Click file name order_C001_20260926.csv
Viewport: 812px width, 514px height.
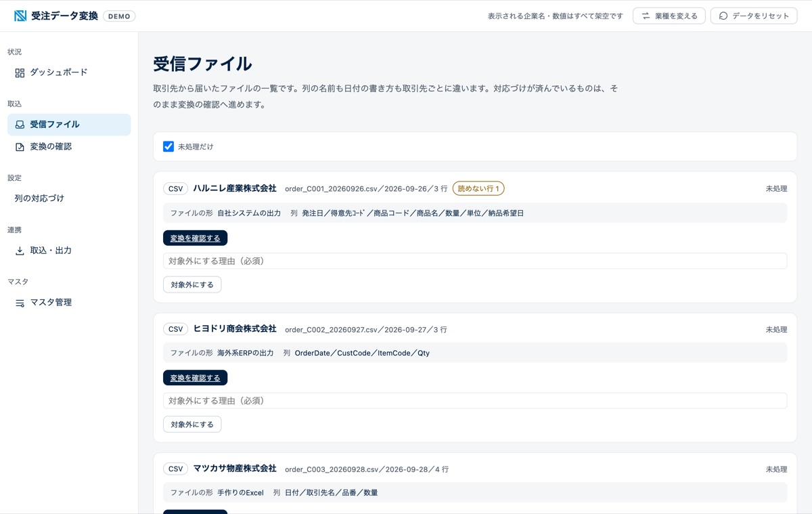[331, 189]
